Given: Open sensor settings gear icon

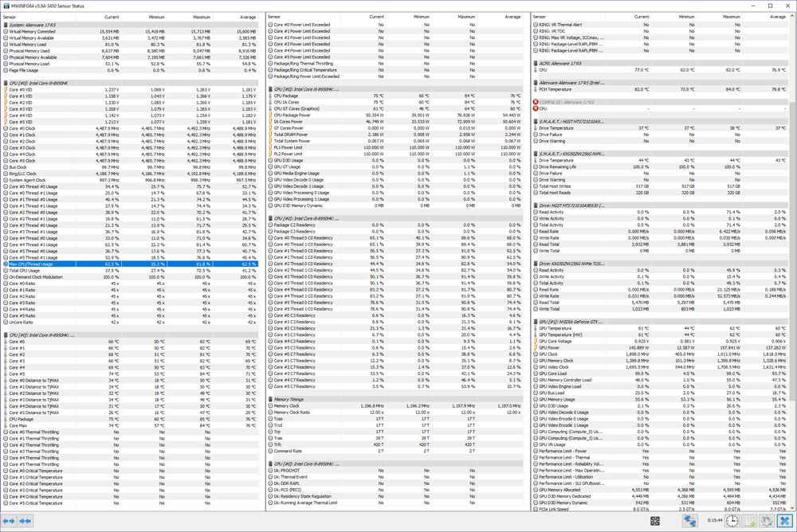Looking at the screenshot, I should click(767, 521).
